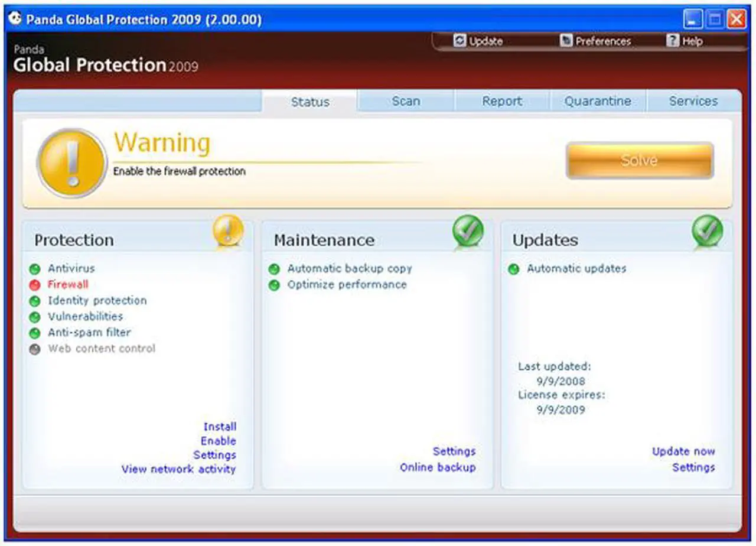Click the 'Enable the firewall protection' message
The height and width of the screenshot is (546, 756).
pos(179,171)
